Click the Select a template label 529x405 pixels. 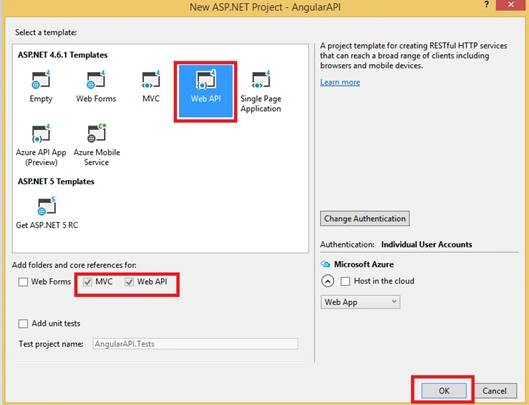pos(46,32)
